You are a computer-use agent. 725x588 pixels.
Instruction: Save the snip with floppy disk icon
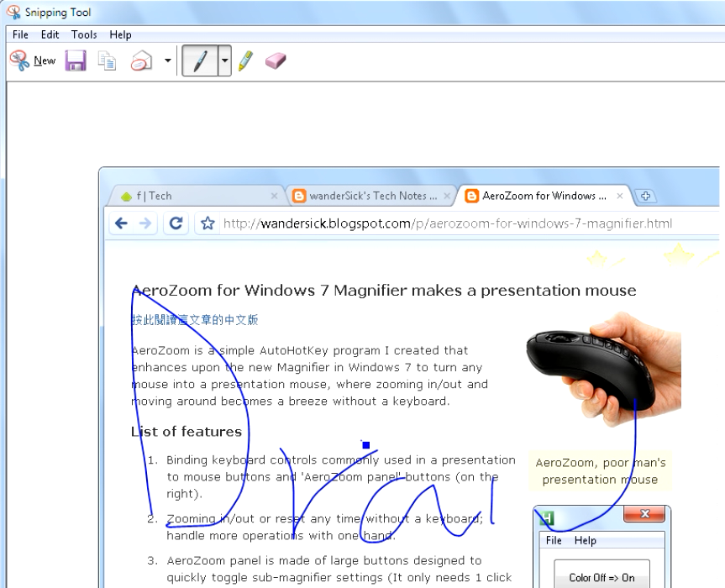[76, 60]
